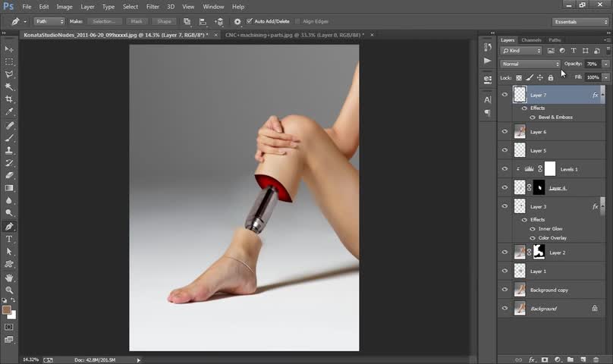Open Path mode dropdown in options bar

click(49, 21)
